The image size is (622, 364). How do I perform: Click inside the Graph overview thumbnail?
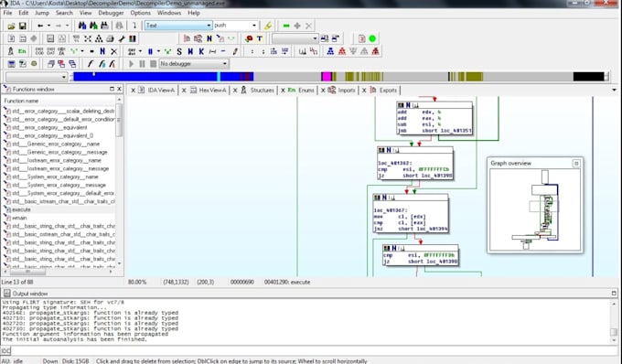[x=535, y=209]
